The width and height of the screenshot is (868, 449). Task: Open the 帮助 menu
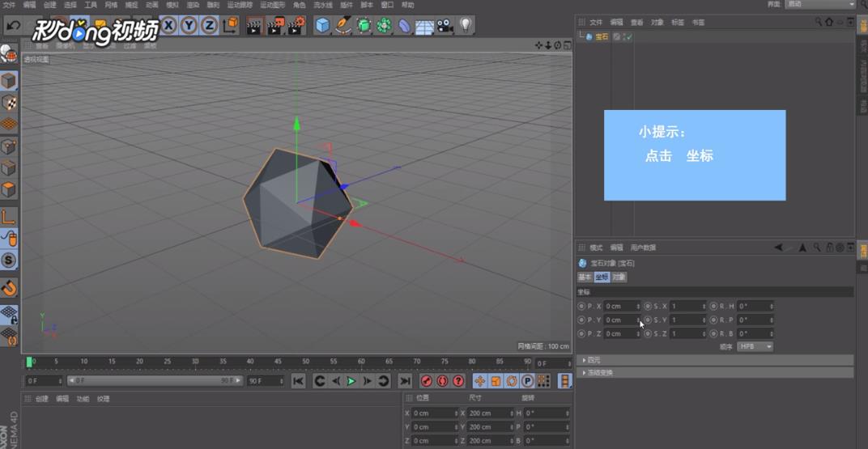click(x=407, y=5)
